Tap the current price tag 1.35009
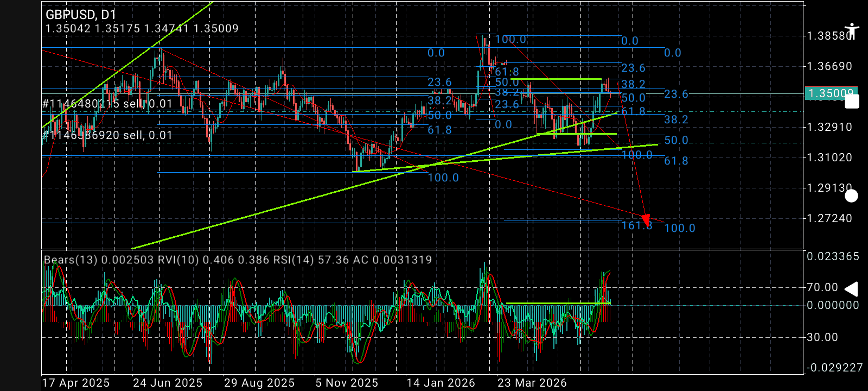This screenshot has width=868, height=391. point(831,93)
